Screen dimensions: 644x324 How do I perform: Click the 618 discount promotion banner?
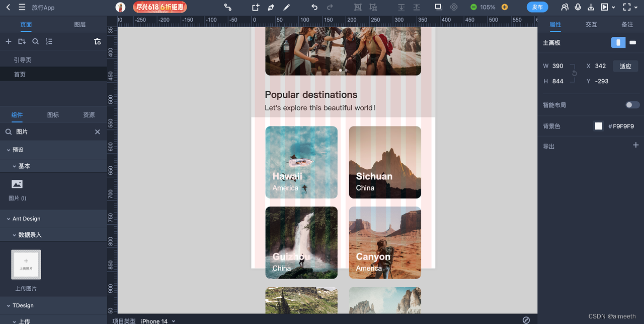160,7
